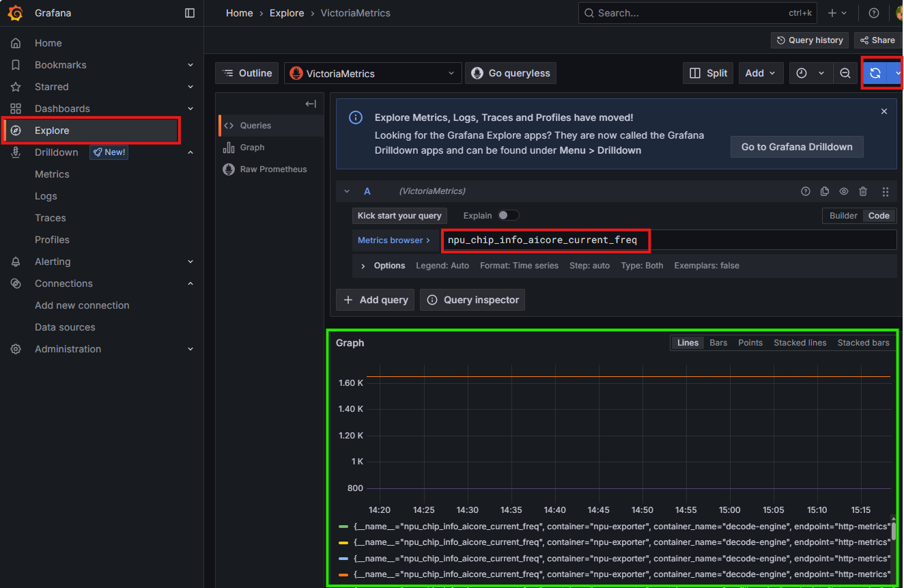Open the Add dropdown menu
The height and width of the screenshot is (588, 904).
(x=761, y=73)
